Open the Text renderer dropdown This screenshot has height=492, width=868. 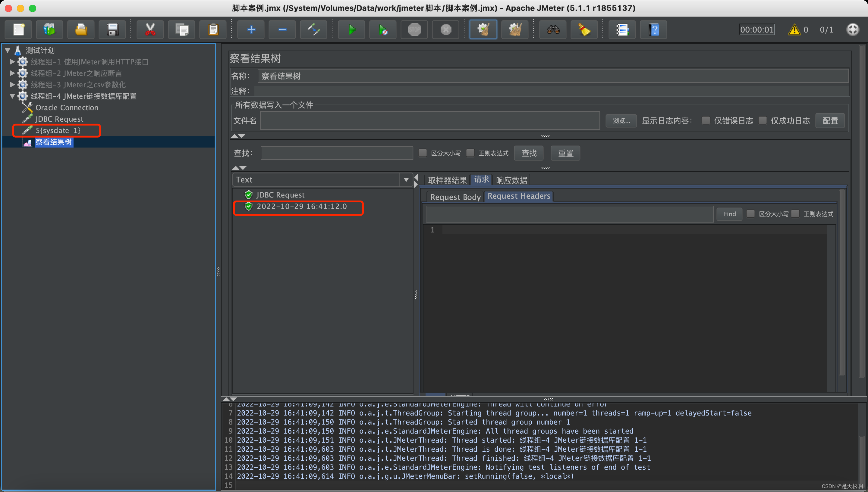click(x=406, y=180)
